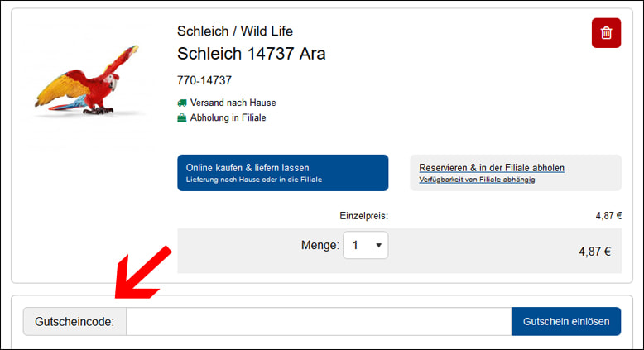Delete item with the red trash icon
Screen dimensions: 644x350
(606, 33)
